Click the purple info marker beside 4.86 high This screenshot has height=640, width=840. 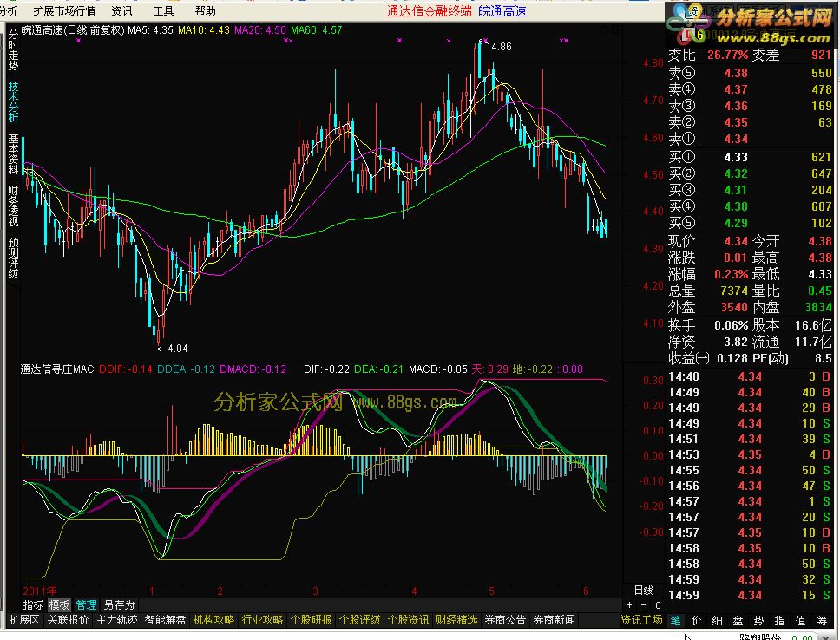[x=485, y=40]
